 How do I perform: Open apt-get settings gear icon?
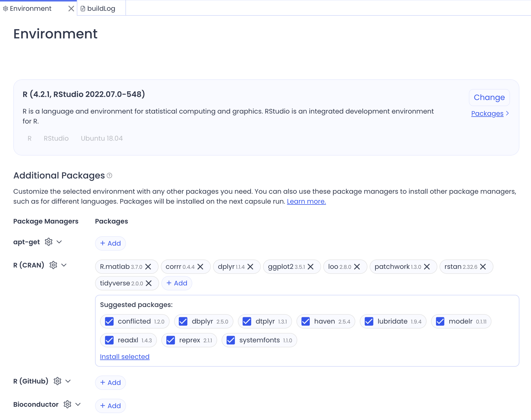coord(49,242)
